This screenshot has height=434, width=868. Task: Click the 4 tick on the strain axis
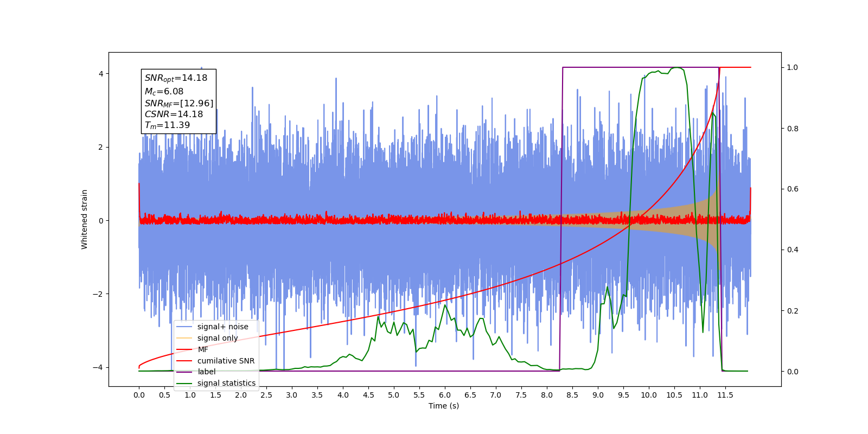(x=101, y=74)
